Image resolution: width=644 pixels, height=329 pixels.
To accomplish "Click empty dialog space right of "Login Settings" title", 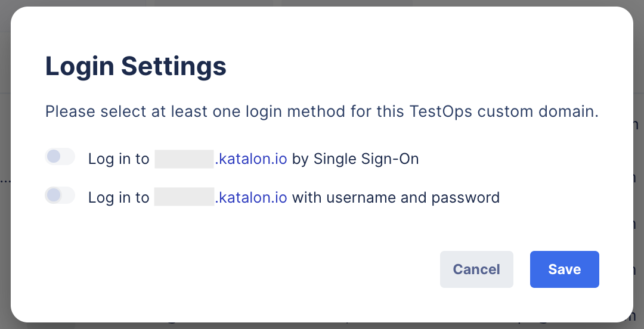I will 417,66.
